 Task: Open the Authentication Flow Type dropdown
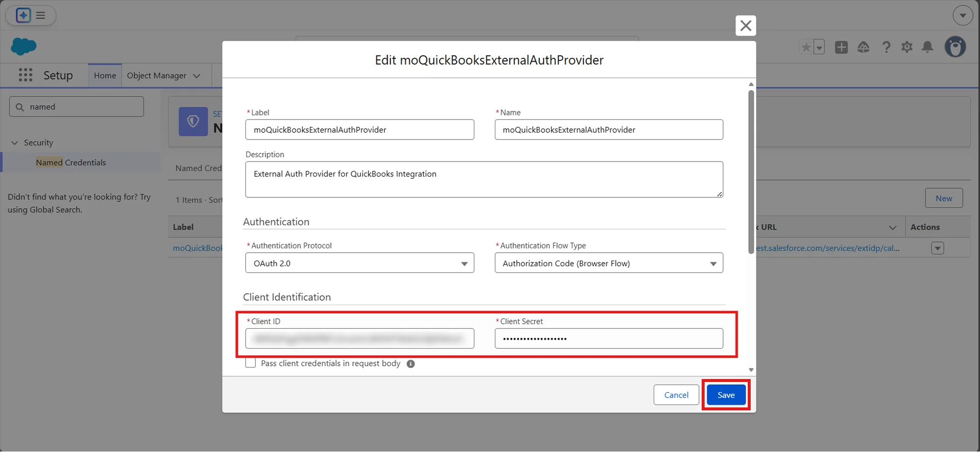[713, 263]
